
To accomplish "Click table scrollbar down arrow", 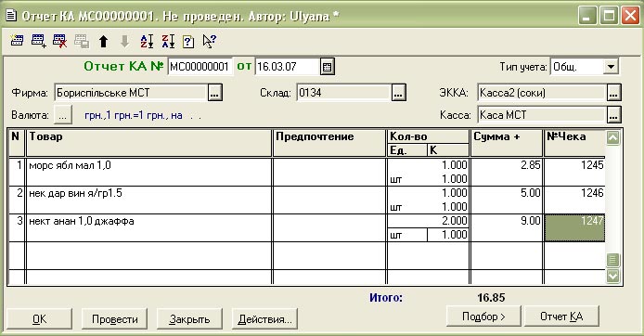I will tap(612, 276).
